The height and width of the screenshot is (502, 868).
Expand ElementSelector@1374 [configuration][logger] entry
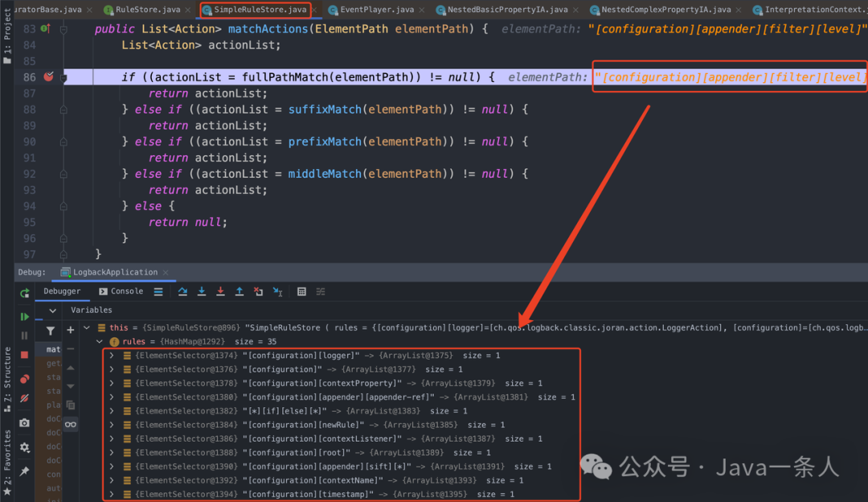pos(113,356)
